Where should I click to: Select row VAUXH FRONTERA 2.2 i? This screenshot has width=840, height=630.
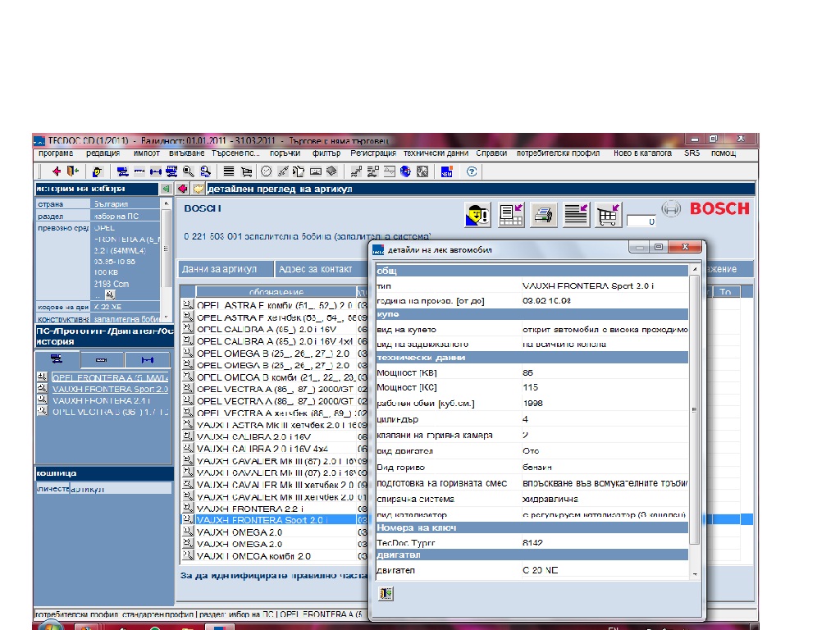275,509
